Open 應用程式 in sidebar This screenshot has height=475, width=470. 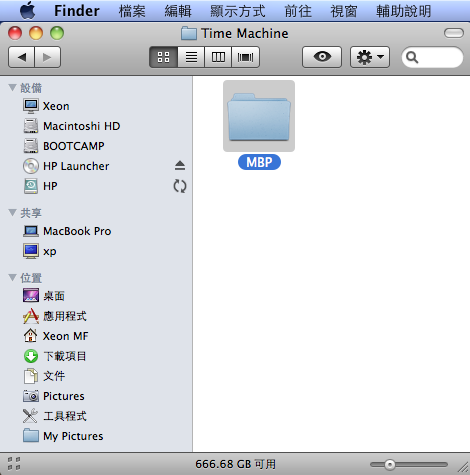point(96,316)
